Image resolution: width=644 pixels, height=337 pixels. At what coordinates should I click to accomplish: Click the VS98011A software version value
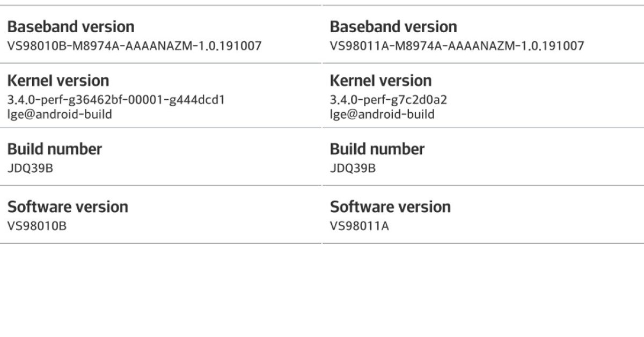tap(360, 226)
